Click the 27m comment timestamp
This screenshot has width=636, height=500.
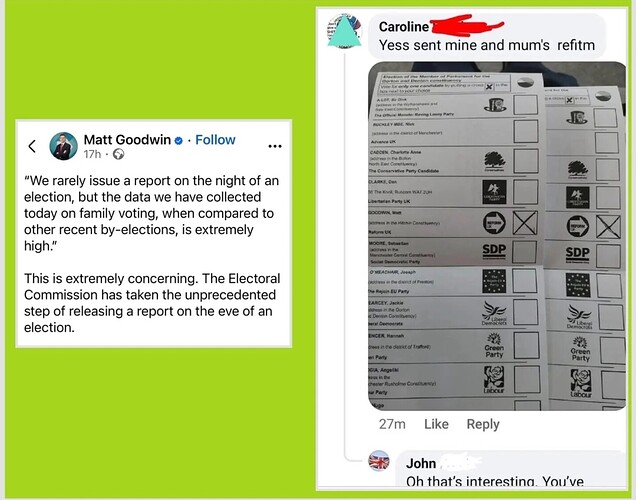392,424
